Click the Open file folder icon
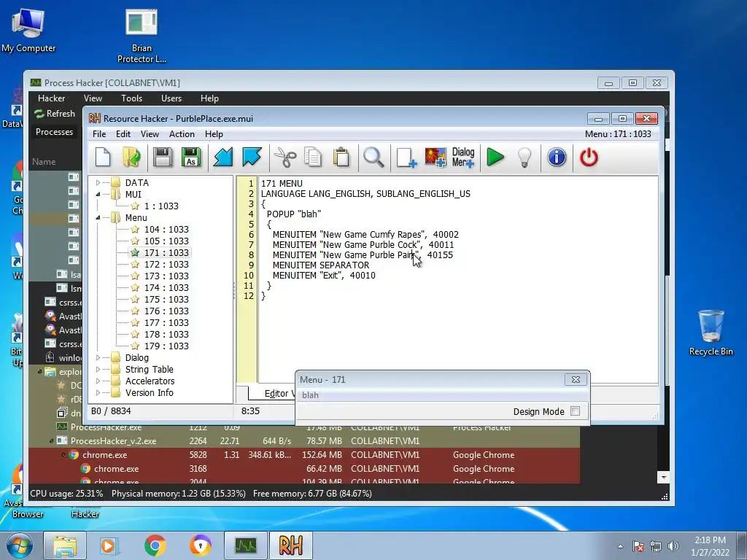The height and width of the screenshot is (560, 747). tap(131, 157)
